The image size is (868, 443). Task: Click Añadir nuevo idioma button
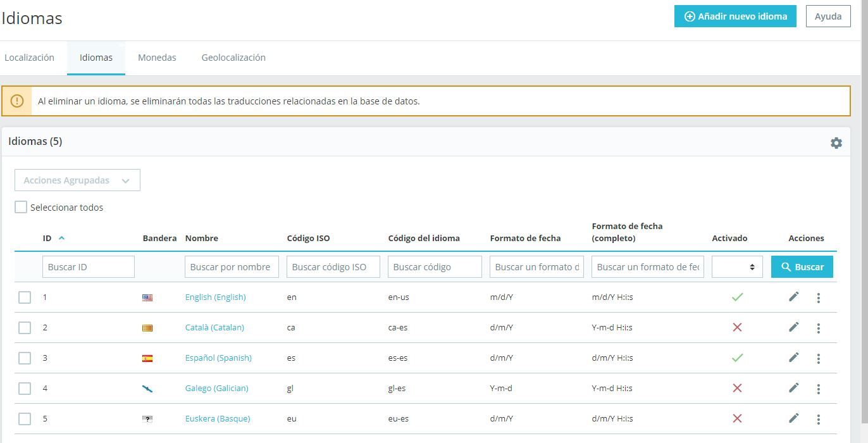pos(735,16)
